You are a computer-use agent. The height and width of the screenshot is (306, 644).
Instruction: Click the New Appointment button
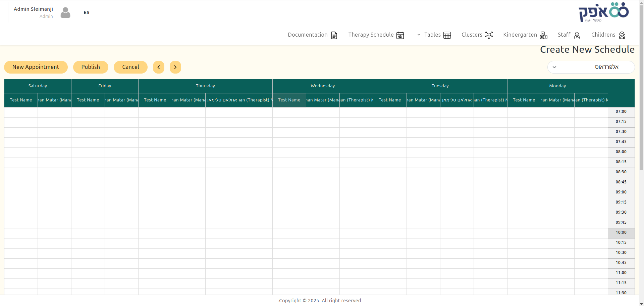pos(36,67)
